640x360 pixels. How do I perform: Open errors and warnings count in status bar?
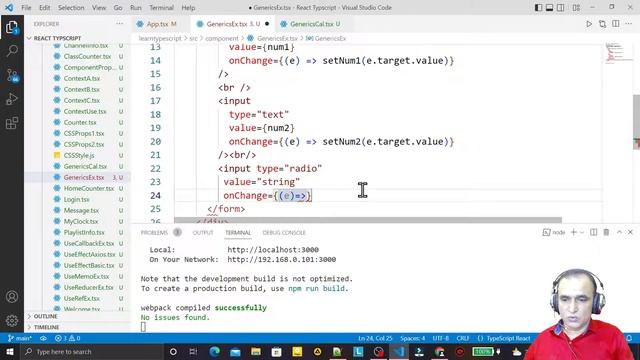point(67,338)
